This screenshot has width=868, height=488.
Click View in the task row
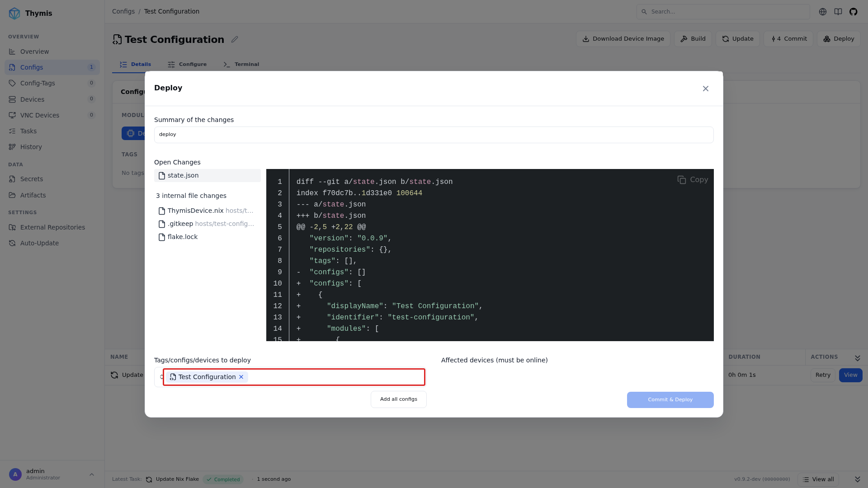[x=851, y=375]
